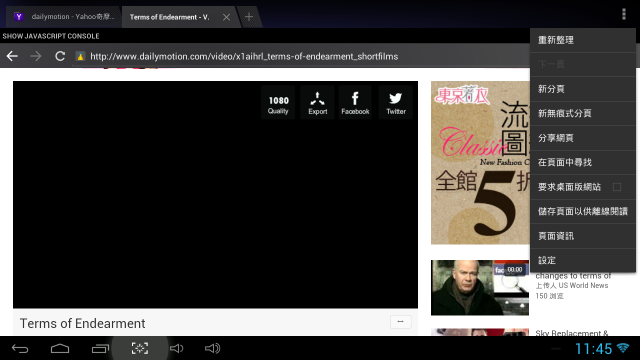Click the Terms of Endearment video title
Viewport: 640px width, 360px height.
82,323
